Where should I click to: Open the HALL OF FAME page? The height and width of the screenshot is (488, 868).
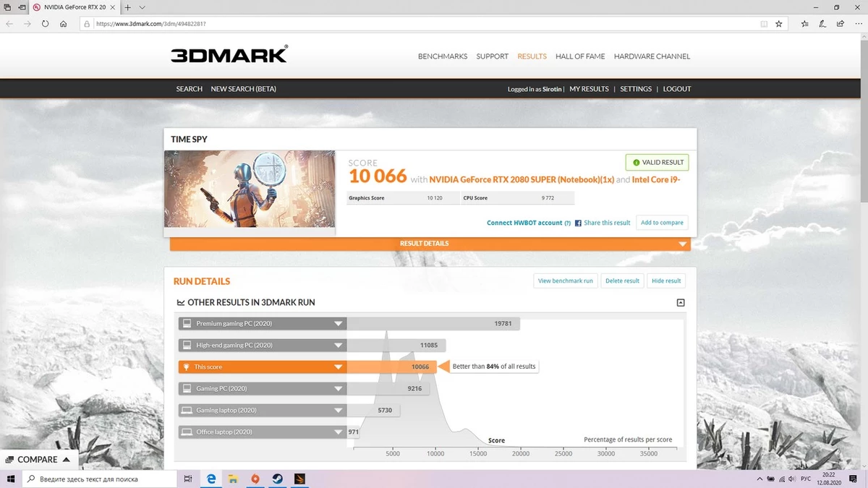(x=580, y=56)
